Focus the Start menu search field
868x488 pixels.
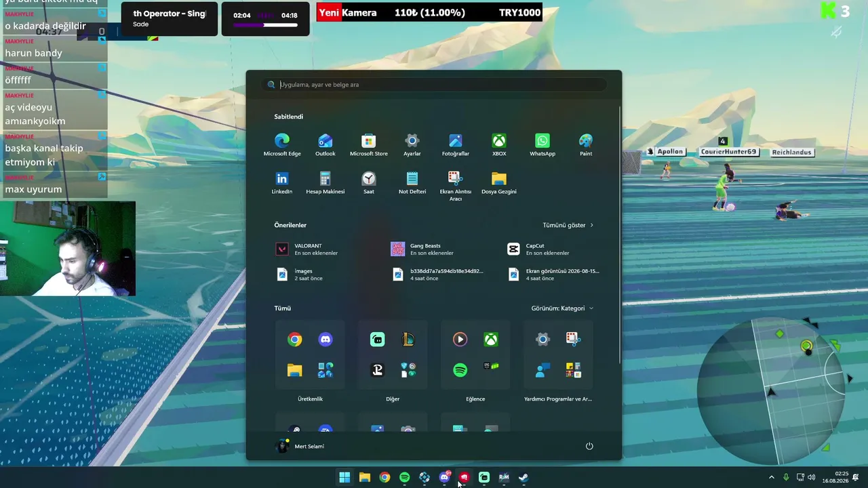click(434, 85)
